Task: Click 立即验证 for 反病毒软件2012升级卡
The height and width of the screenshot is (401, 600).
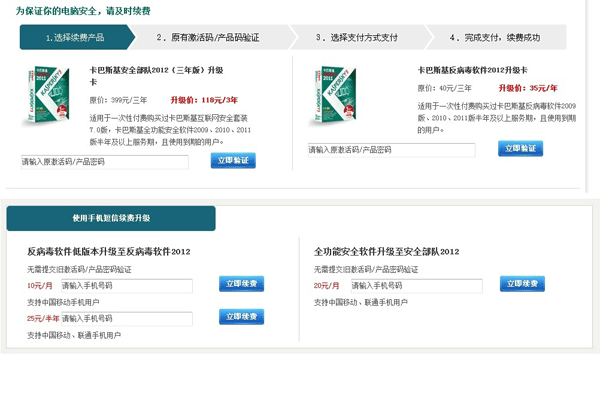Action: pyautogui.click(x=520, y=148)
